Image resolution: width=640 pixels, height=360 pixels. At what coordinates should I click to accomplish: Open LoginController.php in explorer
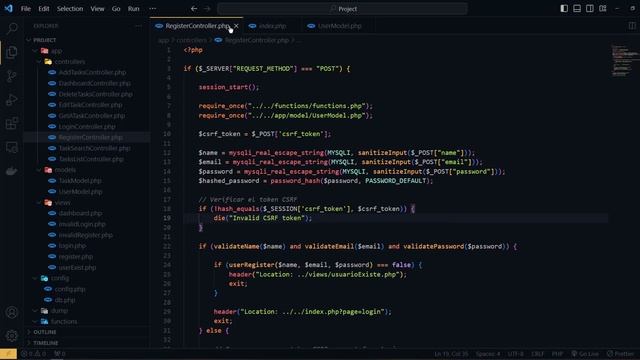(x=87, y=127)
